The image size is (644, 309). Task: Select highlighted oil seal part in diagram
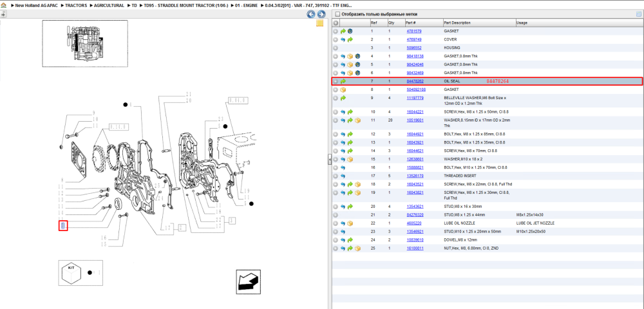tap(63, 225)
